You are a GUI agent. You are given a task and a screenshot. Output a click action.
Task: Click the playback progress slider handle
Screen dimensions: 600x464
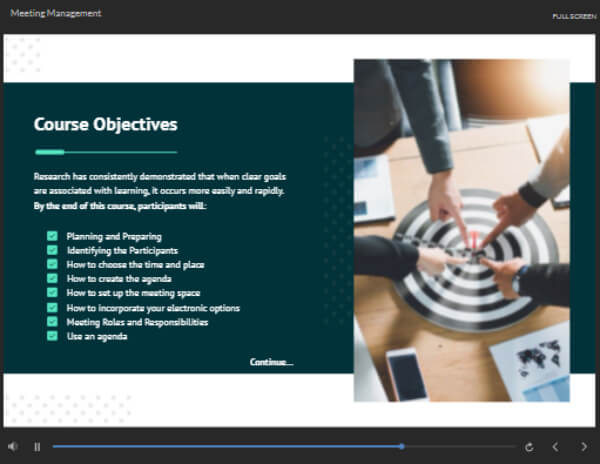coord(401,447)
